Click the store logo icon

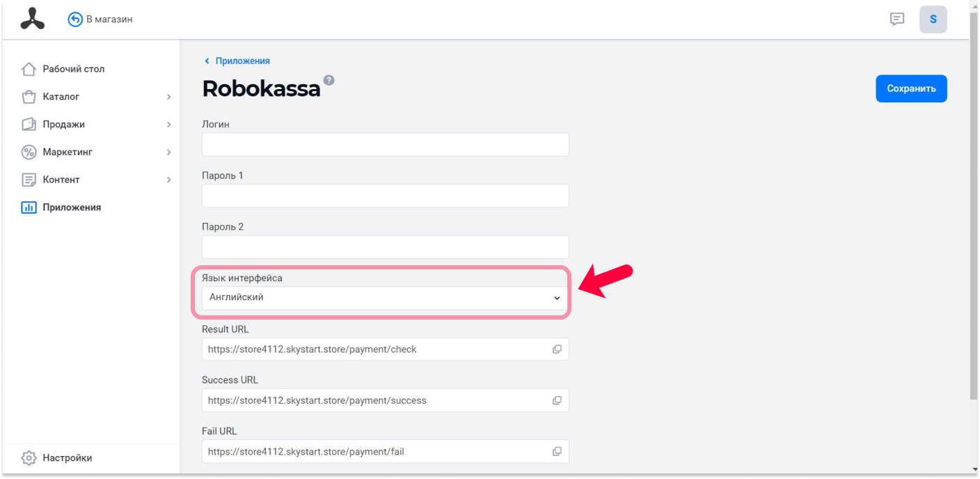(32, 19)
